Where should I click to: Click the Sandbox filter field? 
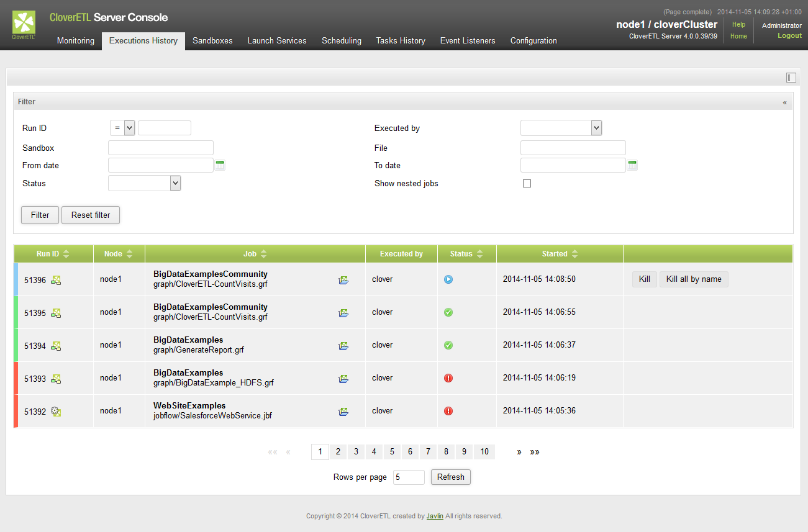pyautogui.click(x=161, y=148)
